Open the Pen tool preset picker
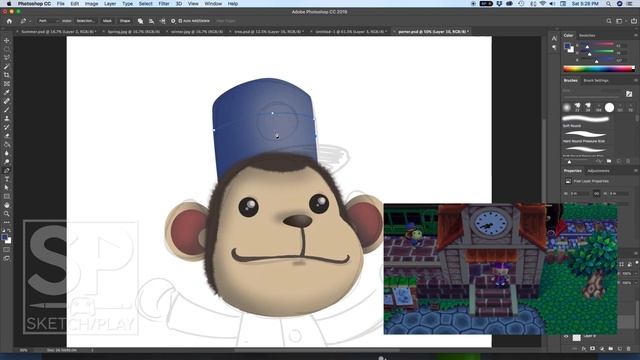 pyautogui.click(x=25, y=21)
